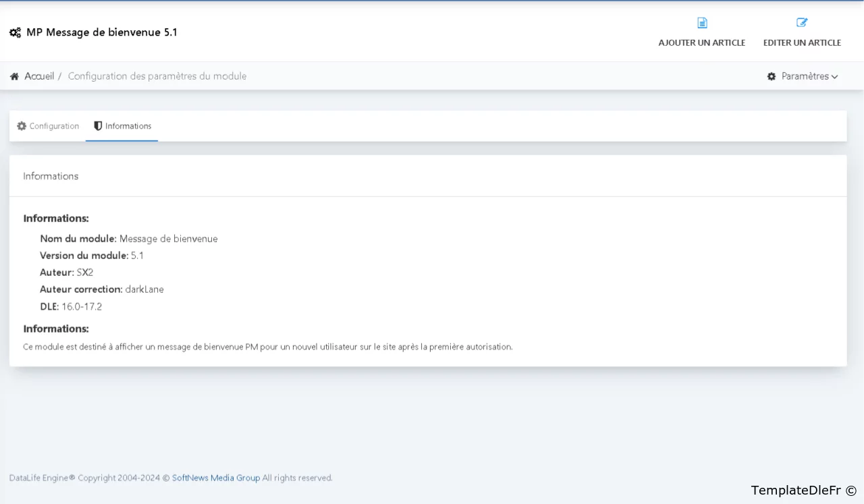Expand the Paramètres dropdown menu
Viewport: 864px width, 504px height.
(x=803, y=76)
